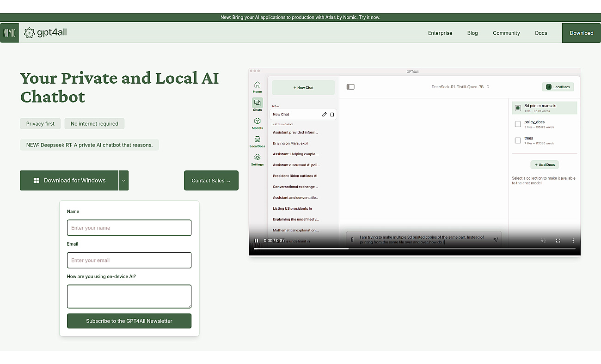Viewport: 601px width, 364px height.
Task: Select the 'Assistant provided inform...' chat
Action: [x=295, y=133]
